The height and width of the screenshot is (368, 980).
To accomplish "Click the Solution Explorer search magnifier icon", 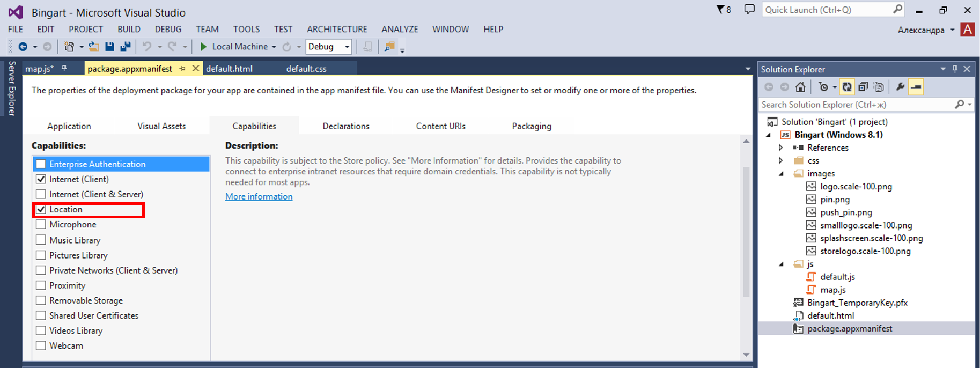I will (x=960, y=105).
